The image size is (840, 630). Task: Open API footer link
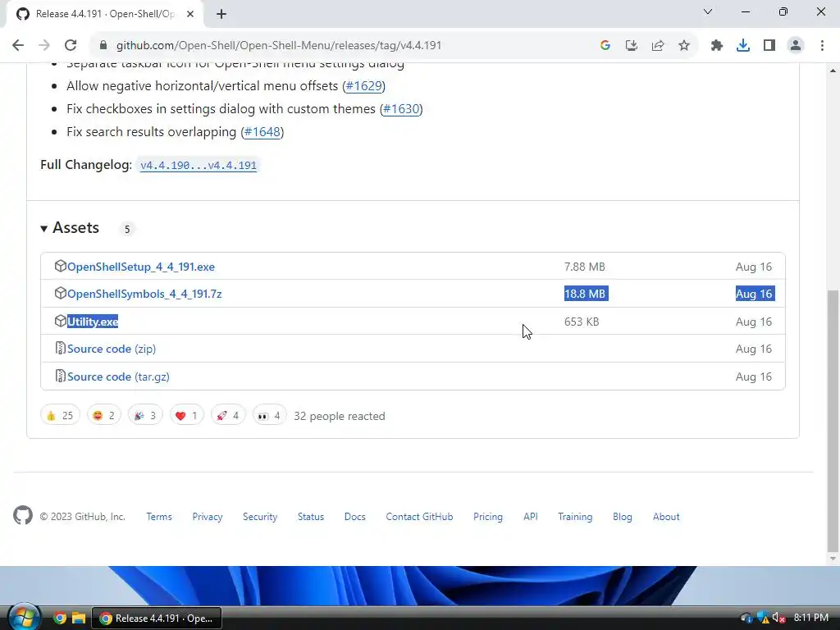[531, 517]
